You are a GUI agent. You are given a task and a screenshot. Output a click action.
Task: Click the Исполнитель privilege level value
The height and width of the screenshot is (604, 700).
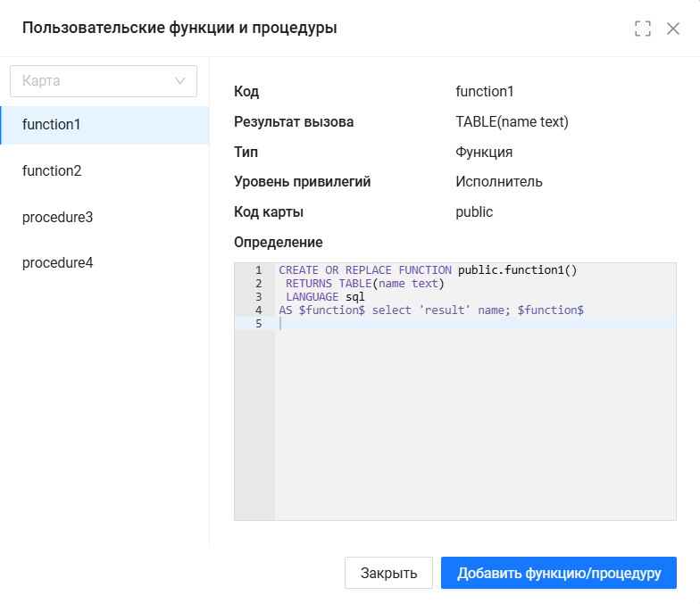point(498,181)
